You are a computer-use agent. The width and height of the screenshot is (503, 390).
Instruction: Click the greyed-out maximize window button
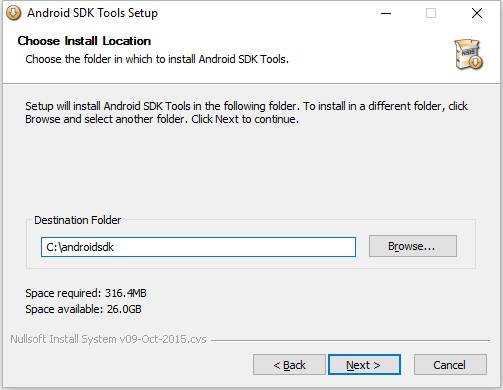pos(431,13)
